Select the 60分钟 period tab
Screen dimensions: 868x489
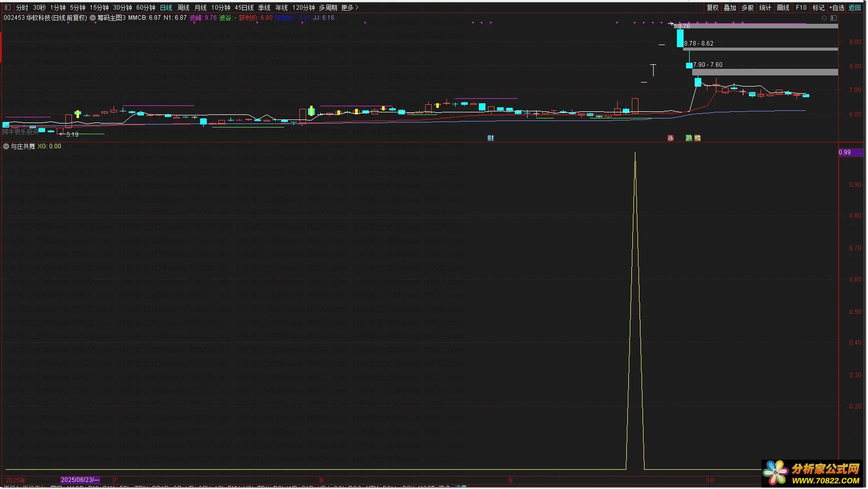click(x=146, y=8)
